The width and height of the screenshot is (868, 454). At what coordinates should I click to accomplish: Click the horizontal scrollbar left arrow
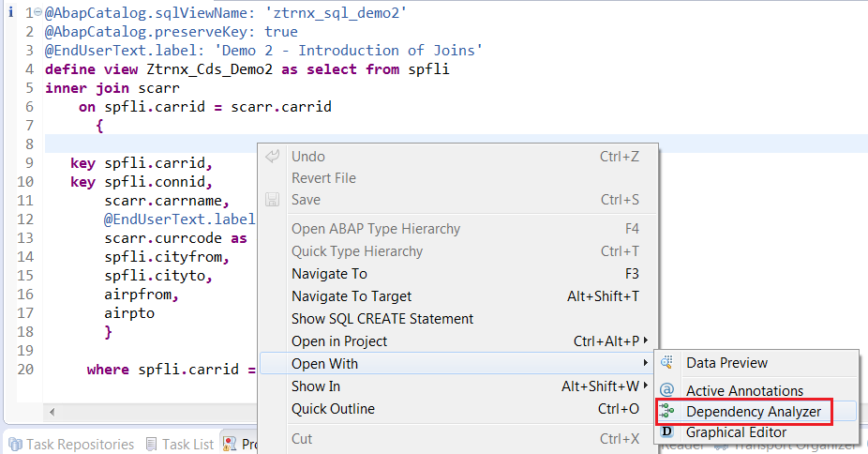(x=52, y=412)
